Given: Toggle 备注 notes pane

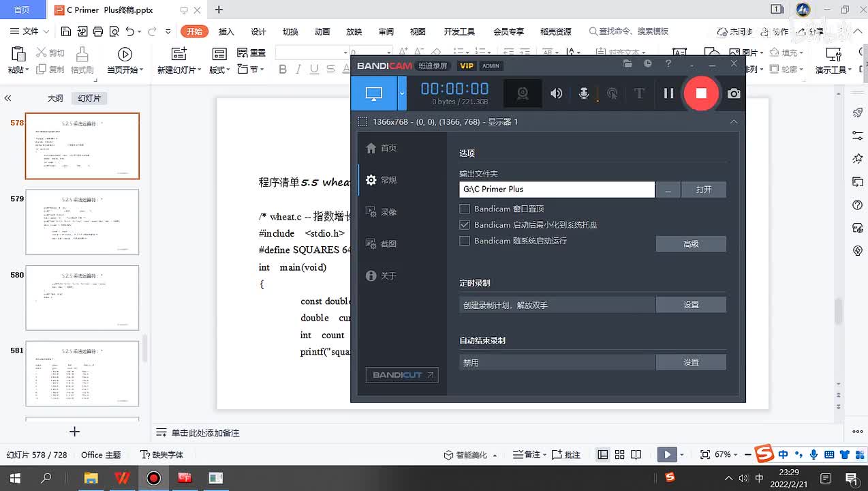Looking at the screenshot, I should click(x=530, y=455).
